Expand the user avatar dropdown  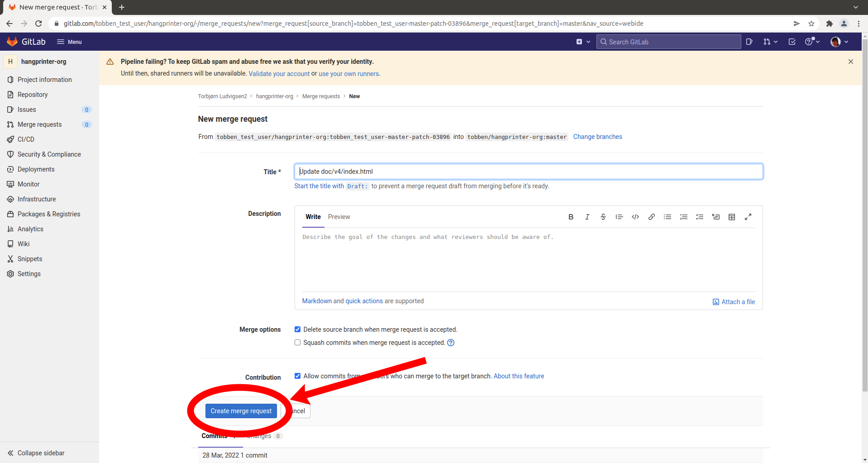pyautogui.click(x=839, y=42)
